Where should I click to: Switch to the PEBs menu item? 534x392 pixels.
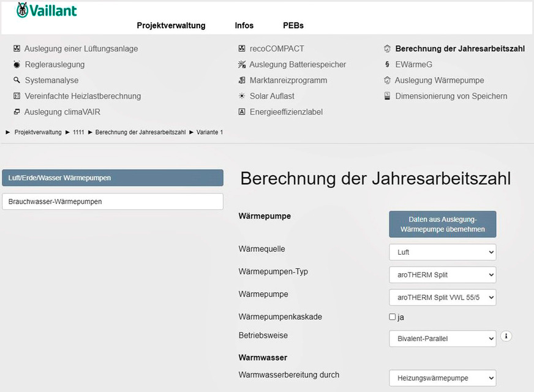pos(293,26)
